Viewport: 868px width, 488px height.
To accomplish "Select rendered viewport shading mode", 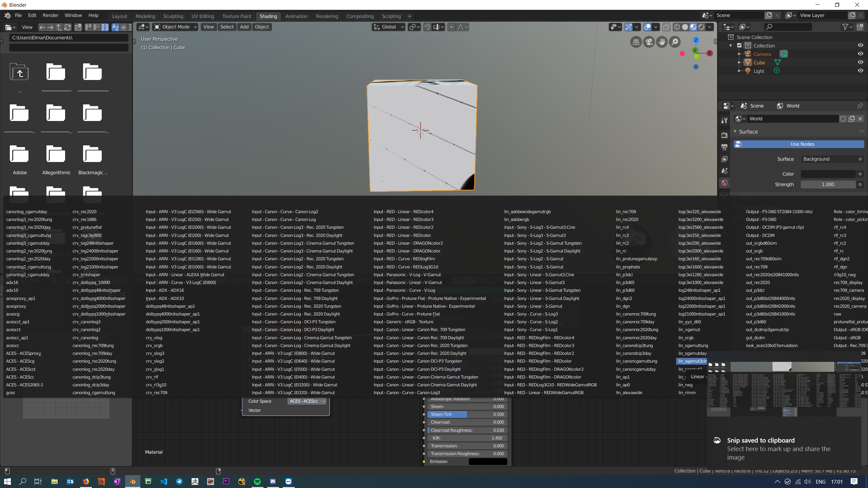I will 702,27.
